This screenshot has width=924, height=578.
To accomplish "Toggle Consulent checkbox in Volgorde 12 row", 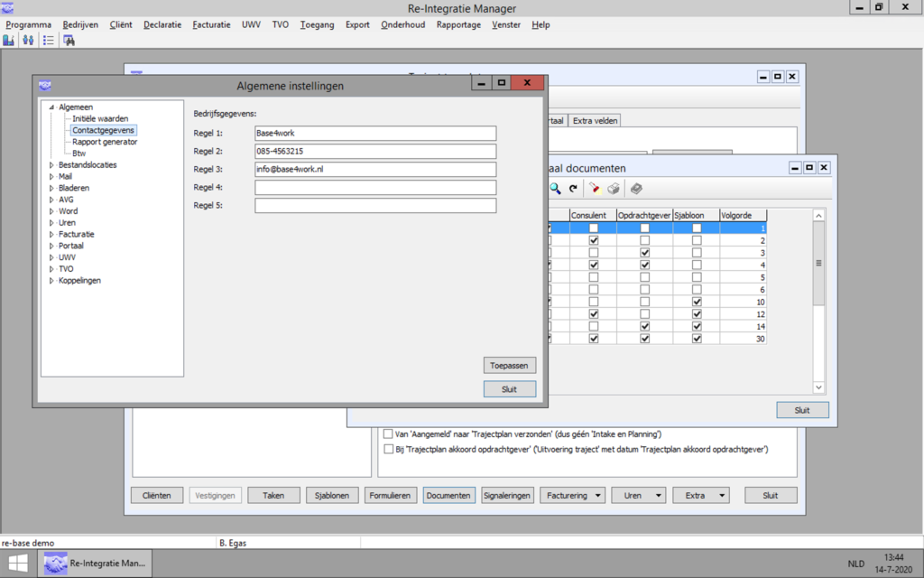I will point(594,314).
